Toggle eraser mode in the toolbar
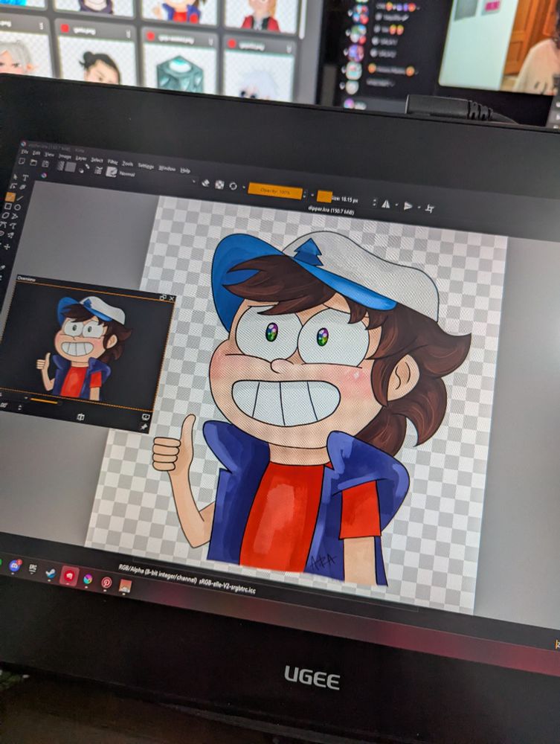 point(205,183)
